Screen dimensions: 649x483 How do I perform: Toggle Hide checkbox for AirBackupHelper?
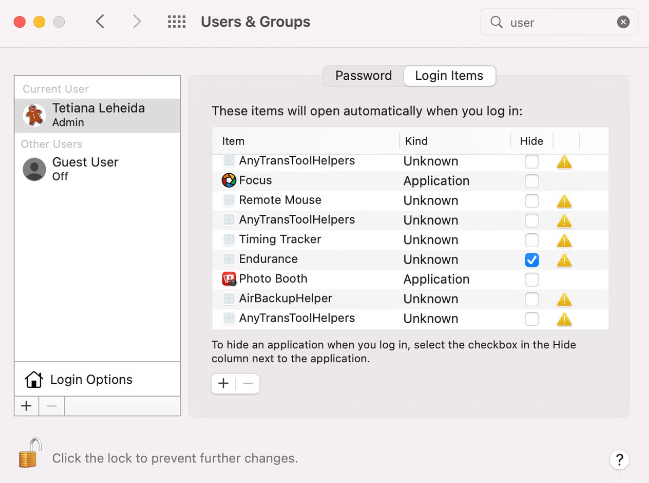532,299
